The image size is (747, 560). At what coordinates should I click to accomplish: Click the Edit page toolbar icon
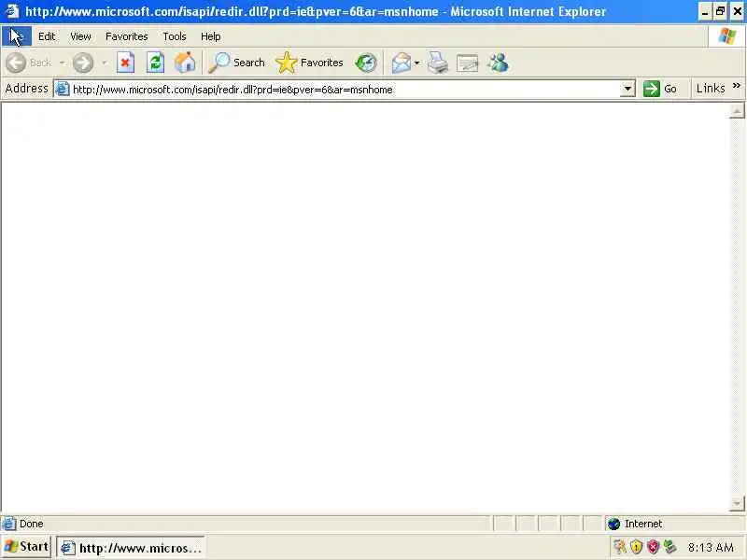coord(468,63)
